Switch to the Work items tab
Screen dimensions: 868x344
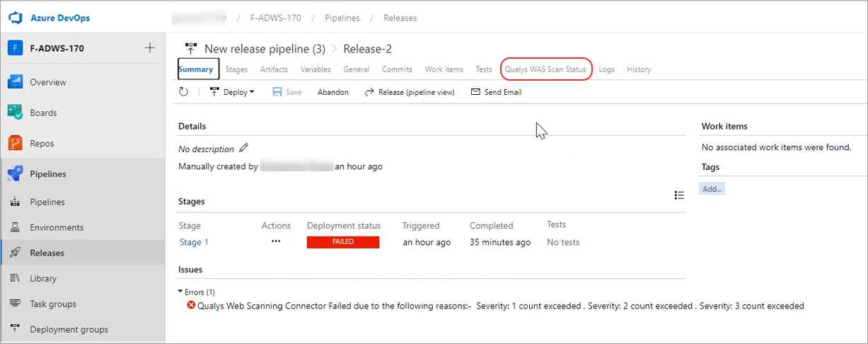444,69
